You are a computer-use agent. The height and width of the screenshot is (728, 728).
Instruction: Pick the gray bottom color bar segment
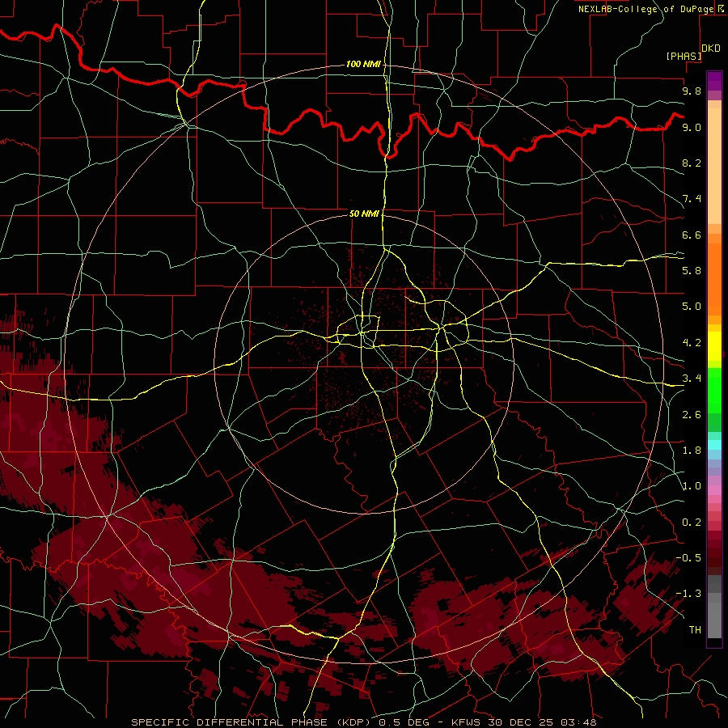click(714, 620)
